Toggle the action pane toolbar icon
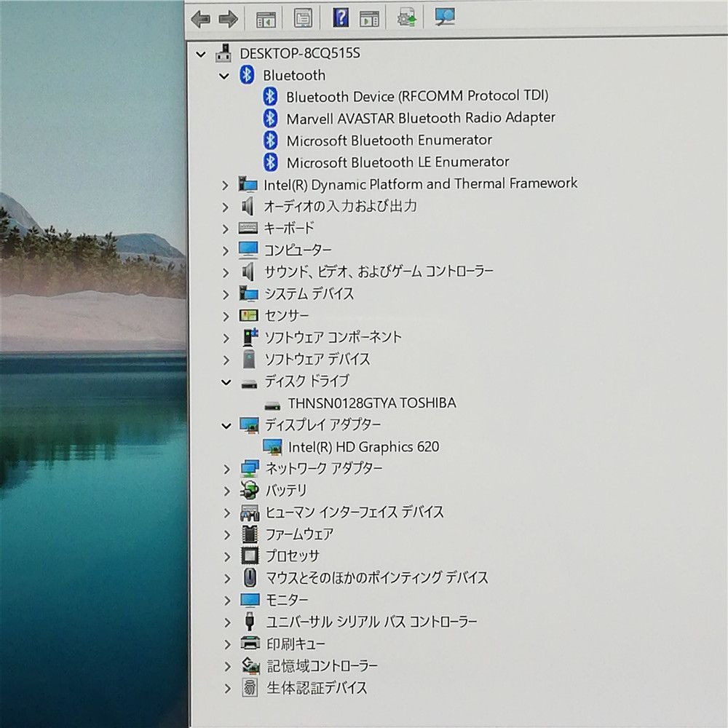Viewport: 728px width, 728px height. pos(369,19)
